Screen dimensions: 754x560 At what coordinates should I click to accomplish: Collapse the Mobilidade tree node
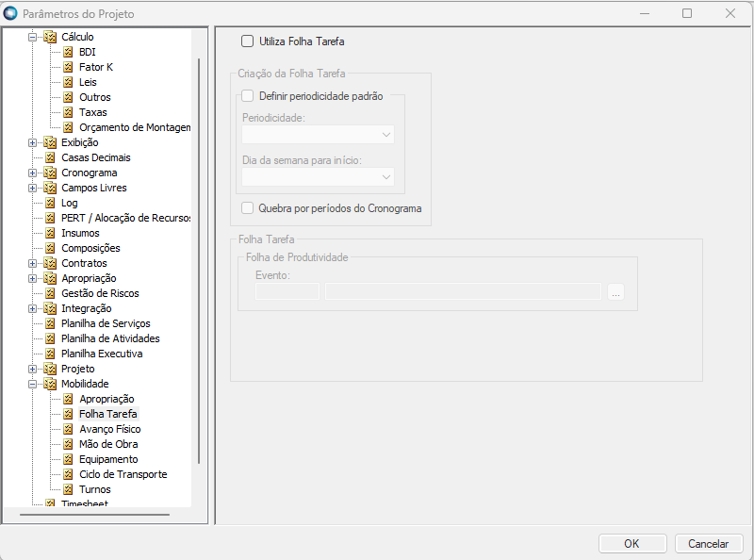(x=33, y=384)
